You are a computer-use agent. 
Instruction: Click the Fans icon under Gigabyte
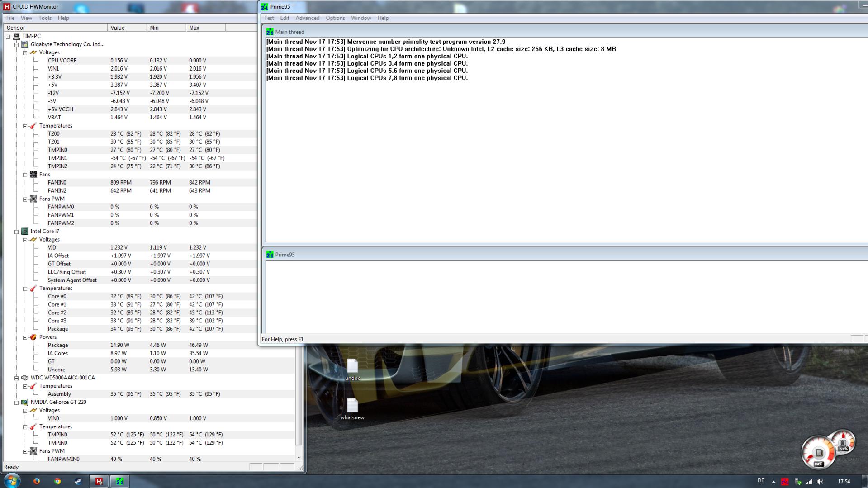(x=33, y=175)
